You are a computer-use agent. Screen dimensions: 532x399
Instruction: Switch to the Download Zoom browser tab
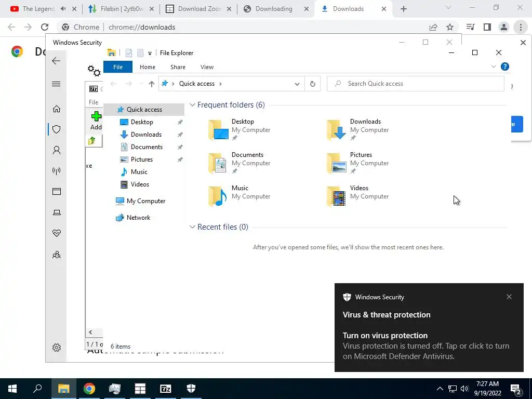[x=198, y=9]
